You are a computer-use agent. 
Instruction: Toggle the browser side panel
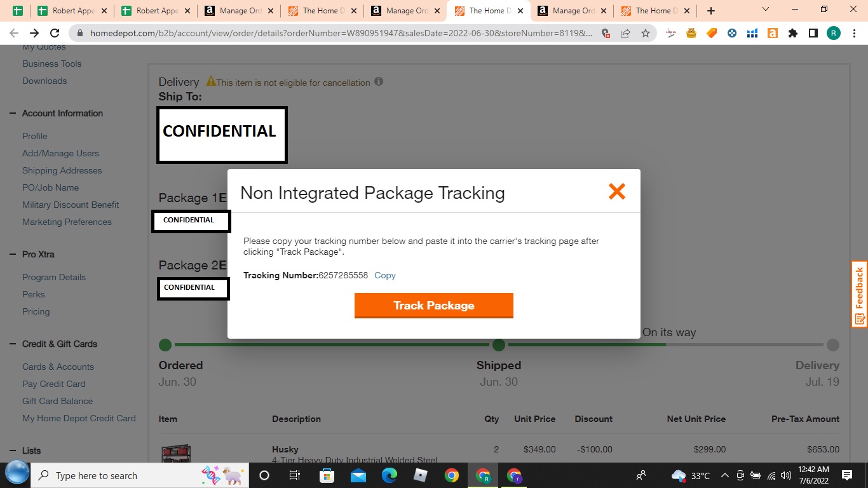pos(813,33)
